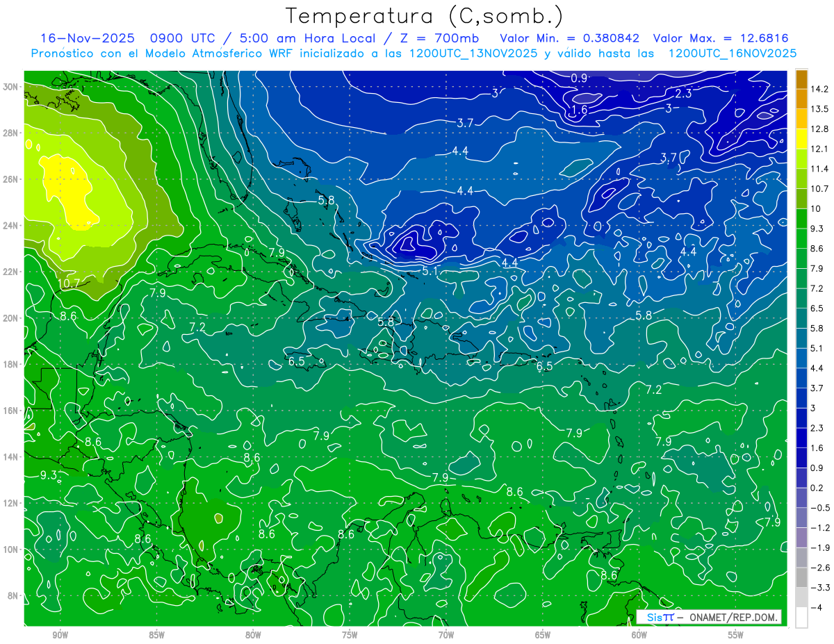Click the '75W' longitude axis label
Viewport: 834px width, 644px height.
[350, 635]
